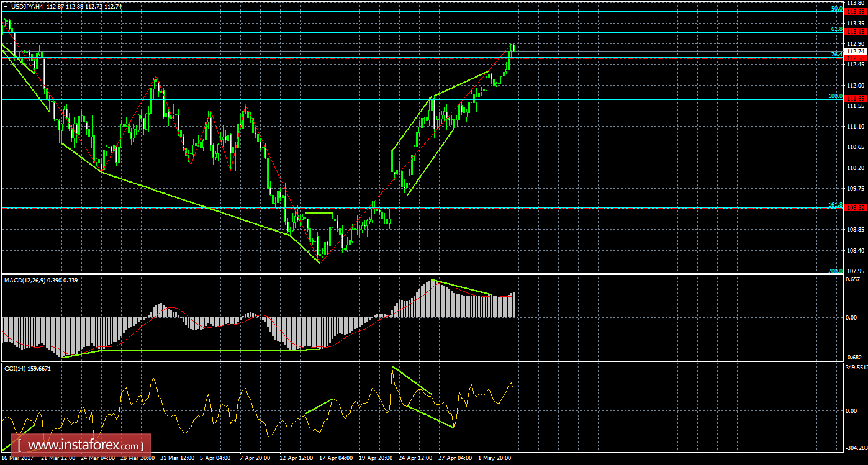Select the red 111.69 price tag
Image resolution: width=868 pixels, height=465 pixels.
click(856, 99)
